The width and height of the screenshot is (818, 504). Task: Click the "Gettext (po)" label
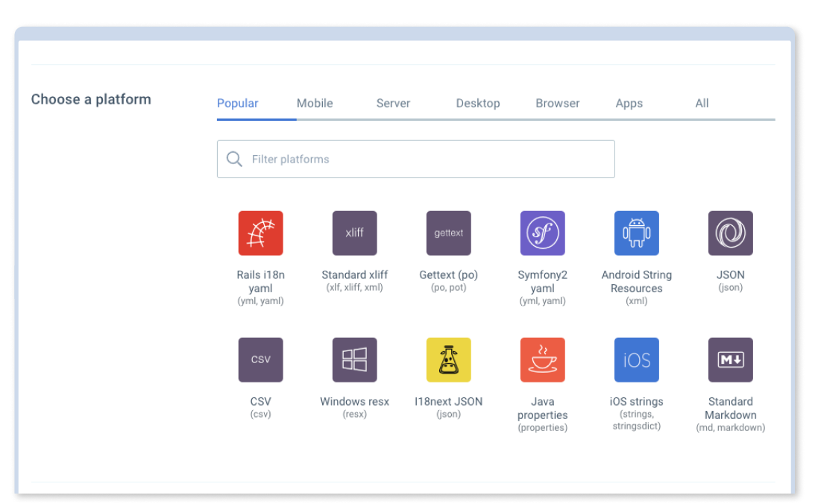click(x=449, y=275)
